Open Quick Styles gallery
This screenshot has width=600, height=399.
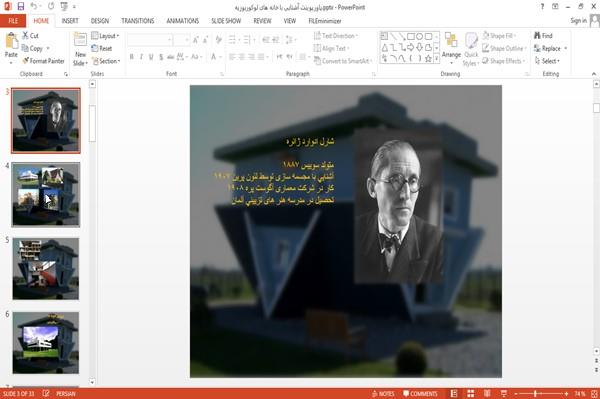[x=471, y=49]
